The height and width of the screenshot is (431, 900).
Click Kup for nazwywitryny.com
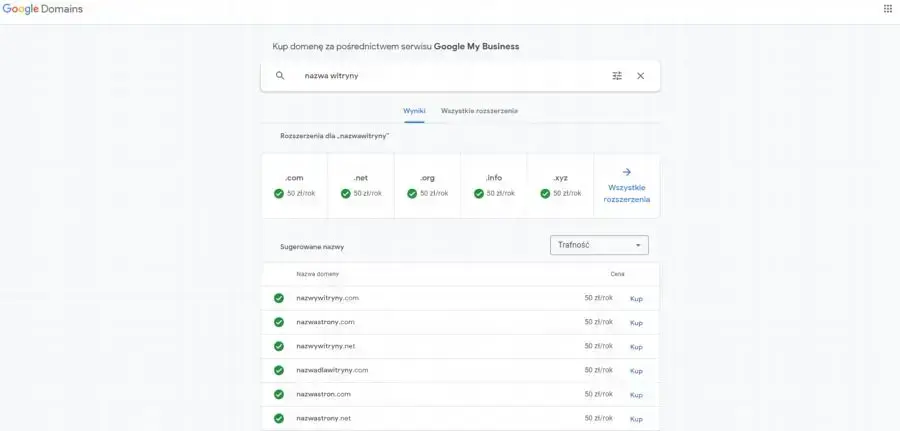tap(636, 298)
